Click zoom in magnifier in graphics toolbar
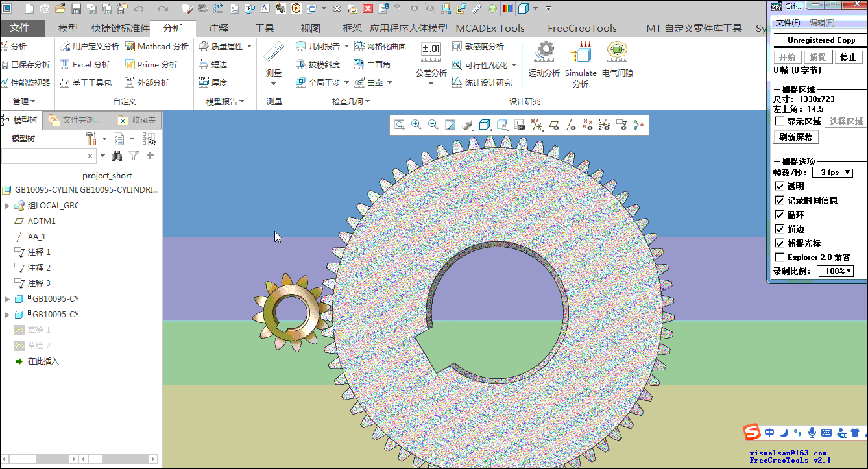This screenshot has width=868, height=469. [416, 125]
